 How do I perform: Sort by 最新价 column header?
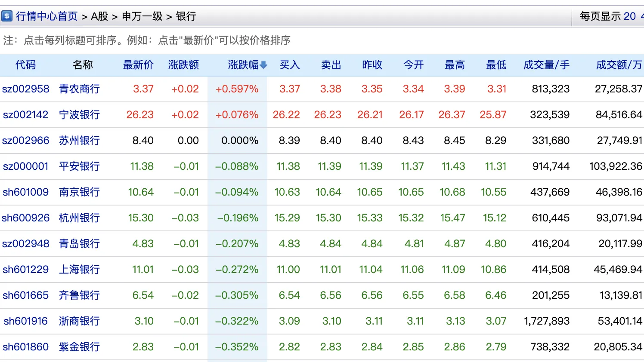138,65
